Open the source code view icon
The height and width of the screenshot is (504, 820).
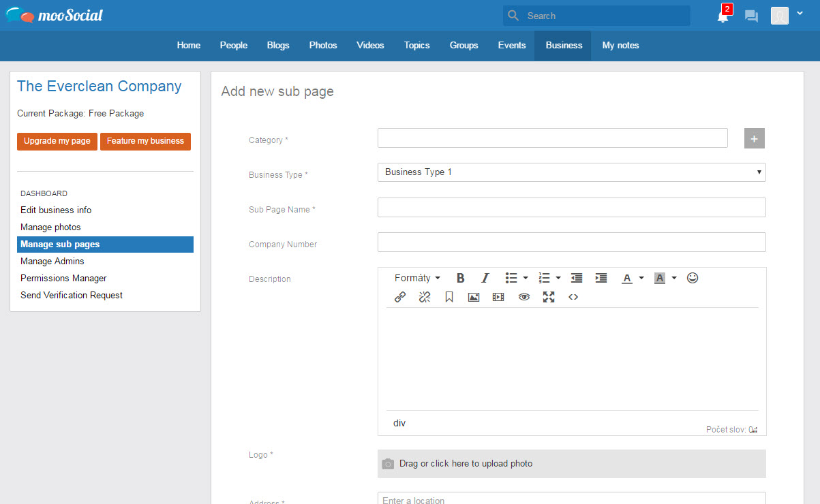573,297
